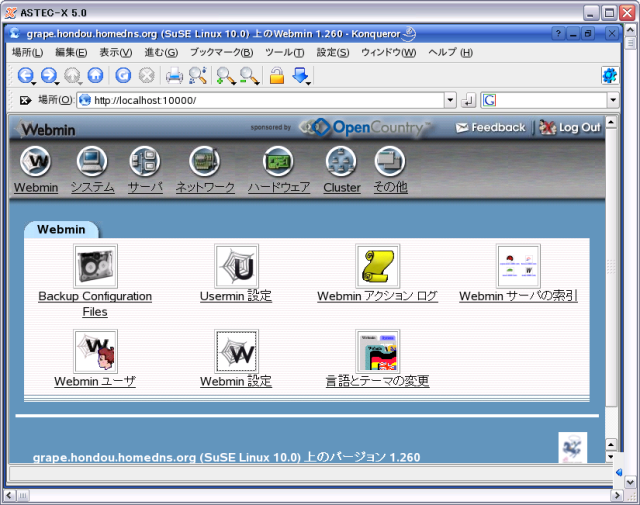Open the 言語とテーマの変更 module icon

(377, 351)
